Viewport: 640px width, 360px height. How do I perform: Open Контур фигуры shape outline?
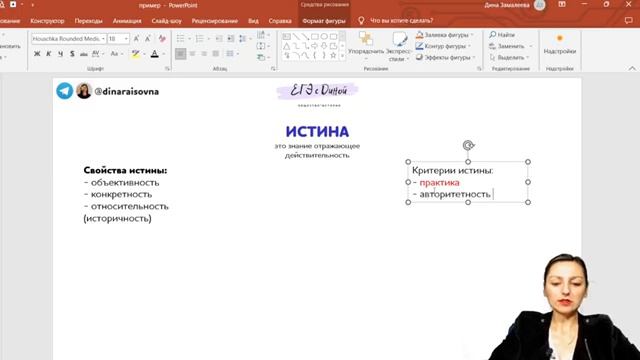[x=444, y=46]
